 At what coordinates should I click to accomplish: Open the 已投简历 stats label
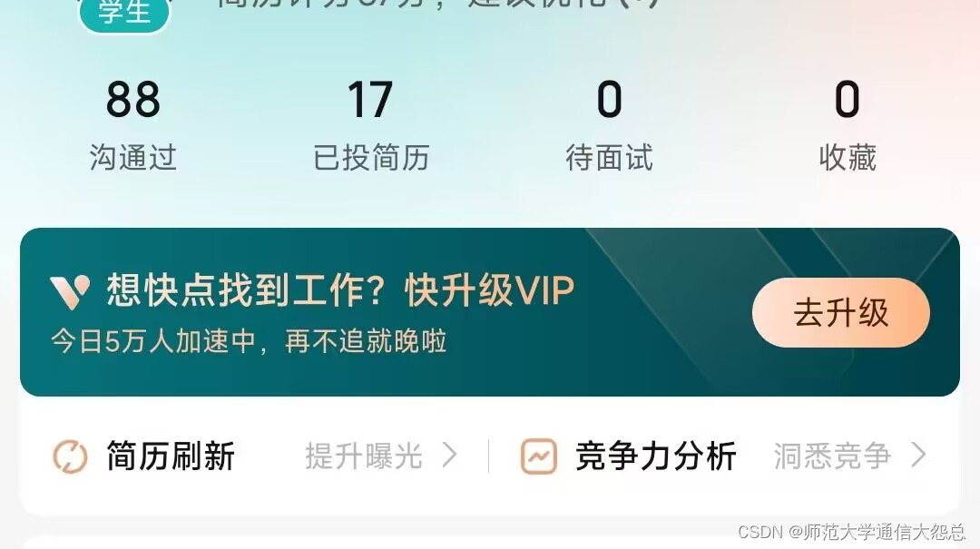pyautogui.click(x=371, y=157)
